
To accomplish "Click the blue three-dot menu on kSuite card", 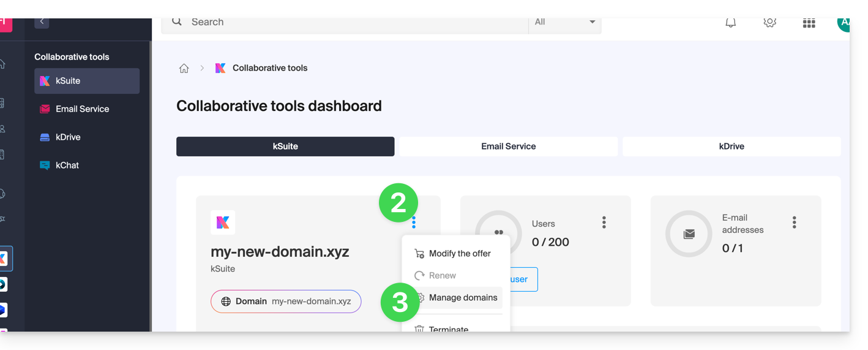I will tap(414, 223).
